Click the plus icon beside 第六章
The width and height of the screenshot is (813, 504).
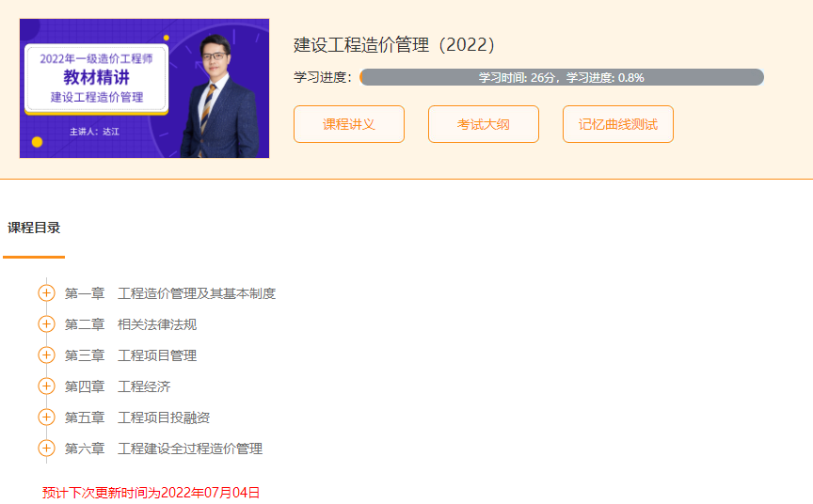click(x=46, y=448)
